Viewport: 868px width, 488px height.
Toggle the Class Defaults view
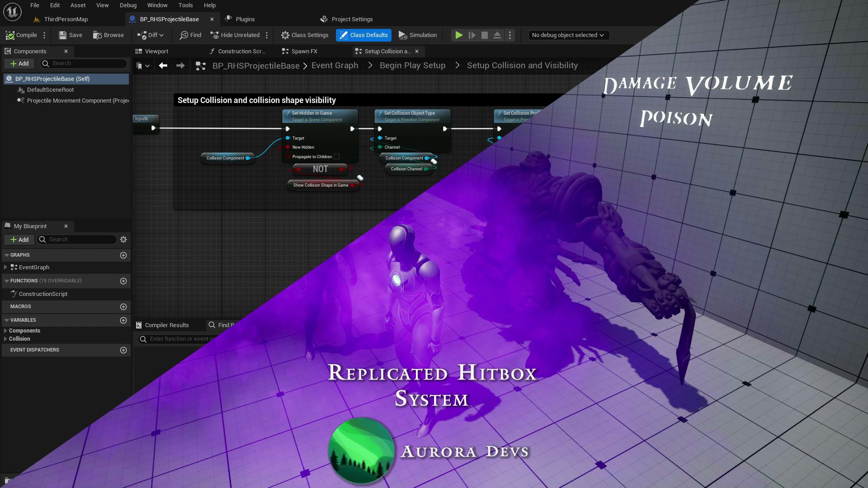[363, 35]
